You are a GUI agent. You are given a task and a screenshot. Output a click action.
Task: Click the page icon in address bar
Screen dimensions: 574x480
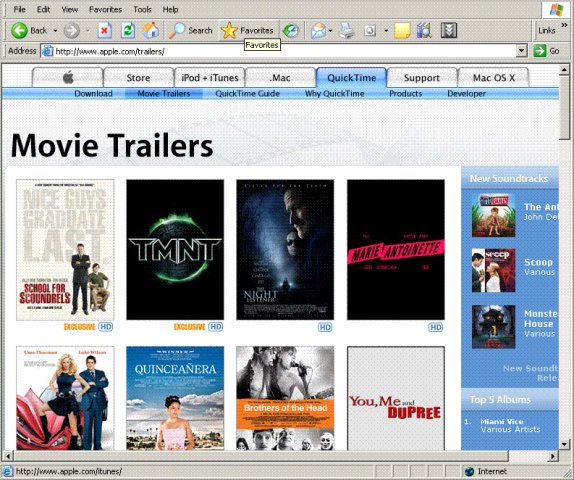pyautogui.click(x=47, y=51)
